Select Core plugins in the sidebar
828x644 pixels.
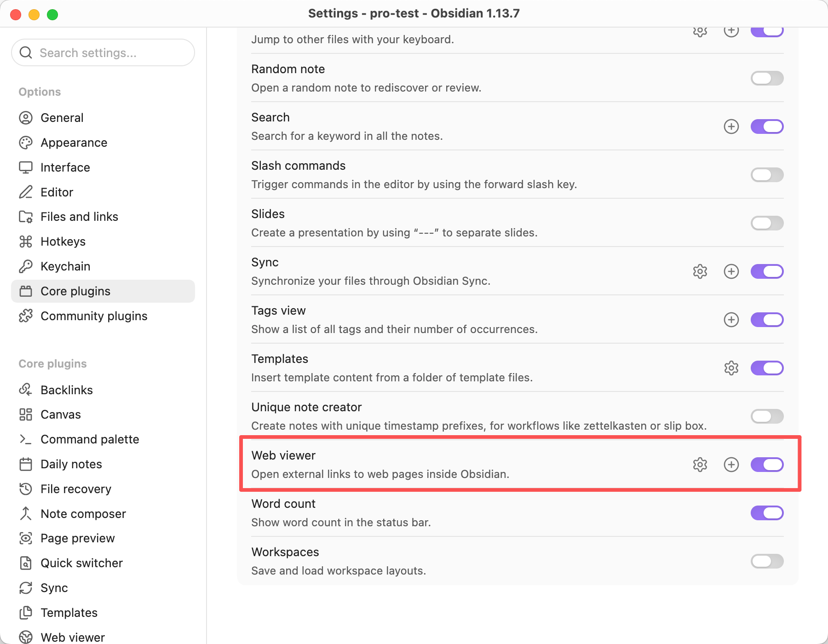coord(103,291)
